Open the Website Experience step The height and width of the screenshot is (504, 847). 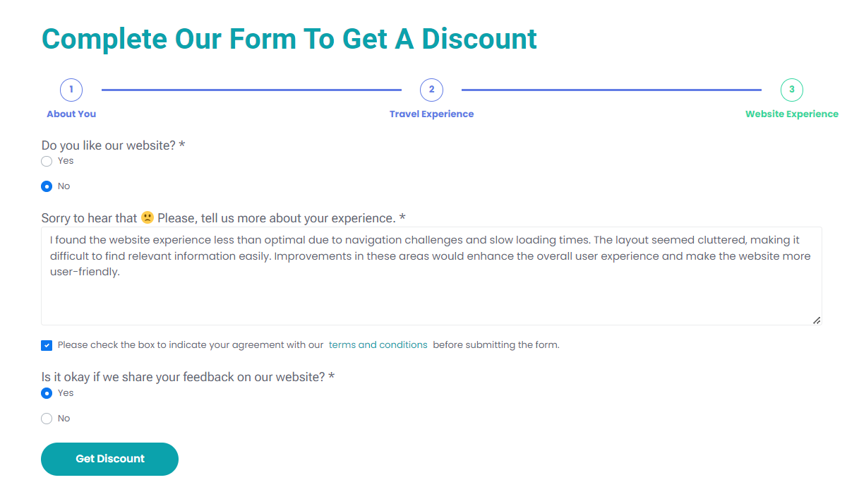pyautogui.click(x=791, y=114)
